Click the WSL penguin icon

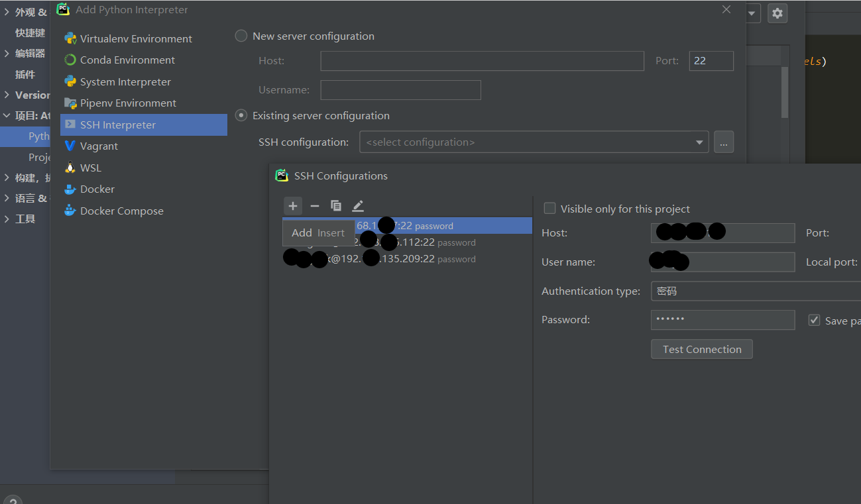[x=70, y=168]
